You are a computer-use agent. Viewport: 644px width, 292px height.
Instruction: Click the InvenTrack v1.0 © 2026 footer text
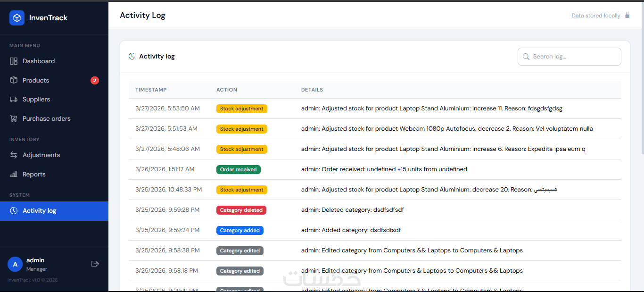[33, 280]
